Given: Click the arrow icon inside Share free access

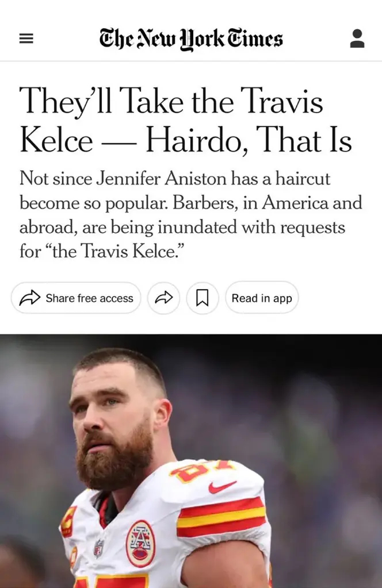Looking at the screenshot, I should 30,298.
